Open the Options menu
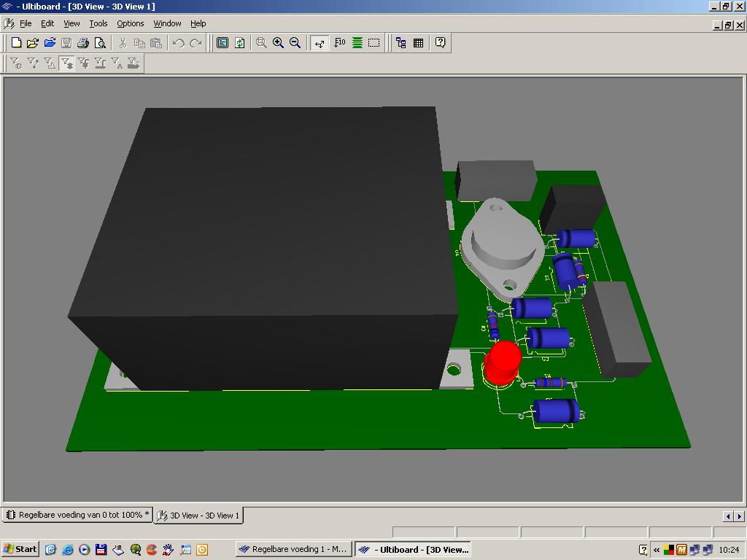 [x=130, y=23]
